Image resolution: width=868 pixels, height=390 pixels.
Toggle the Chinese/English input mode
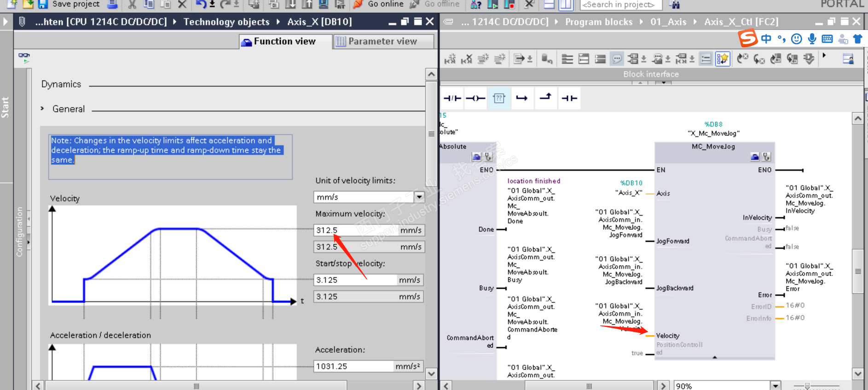(x=766, y=39)
